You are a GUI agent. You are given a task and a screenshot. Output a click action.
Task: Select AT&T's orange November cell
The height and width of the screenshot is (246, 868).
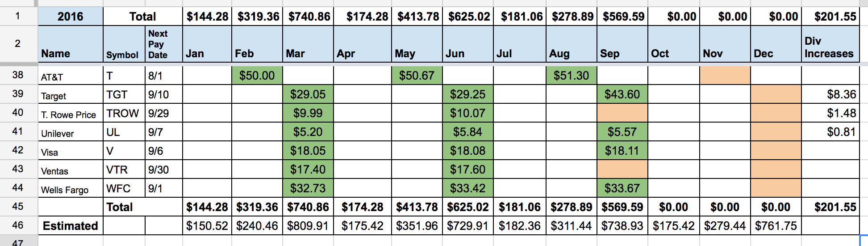[725, 76]
